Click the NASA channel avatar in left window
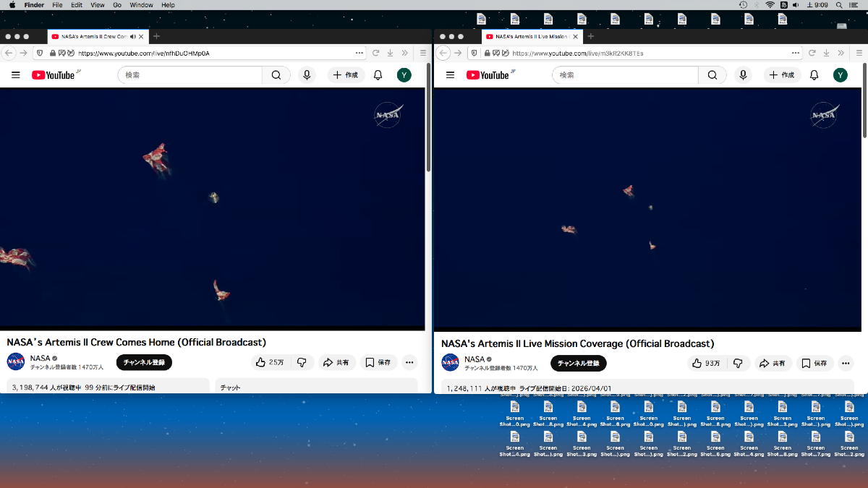 click(16, 361)
